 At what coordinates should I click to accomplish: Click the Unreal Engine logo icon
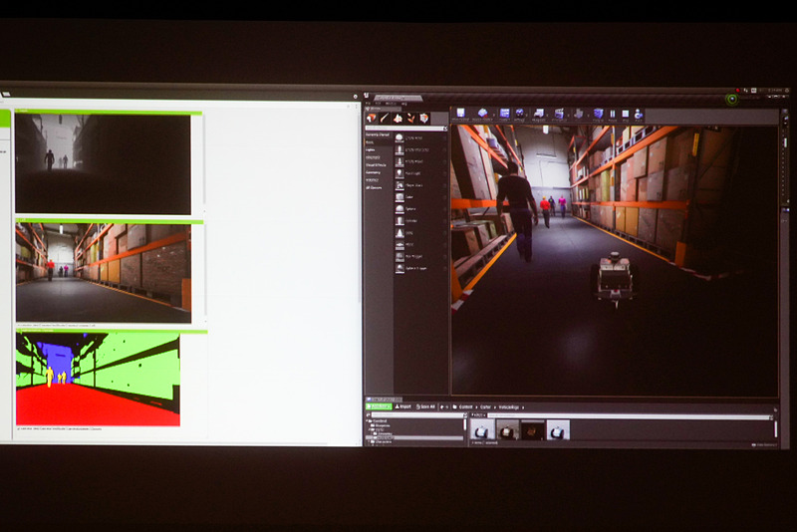coord(367,96)
